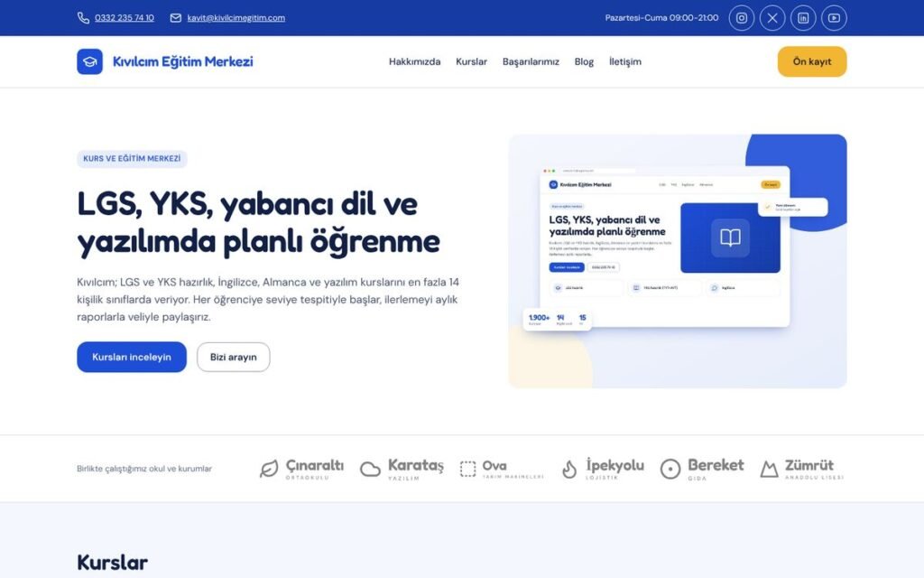This screenshot has height=578, width=924.
Task: Click the kayit@kivilcimegitim.com email link
Action: tap(236, 18)
